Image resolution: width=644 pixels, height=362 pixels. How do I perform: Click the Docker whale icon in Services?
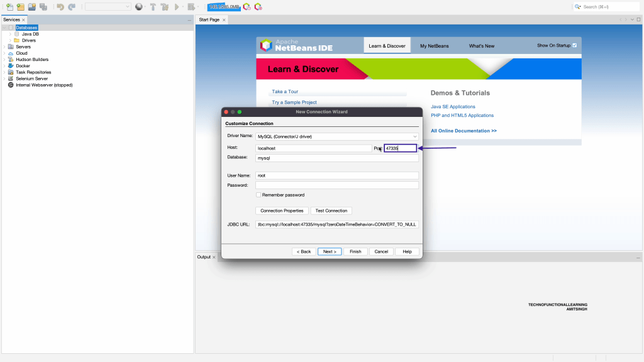[11, 66]
